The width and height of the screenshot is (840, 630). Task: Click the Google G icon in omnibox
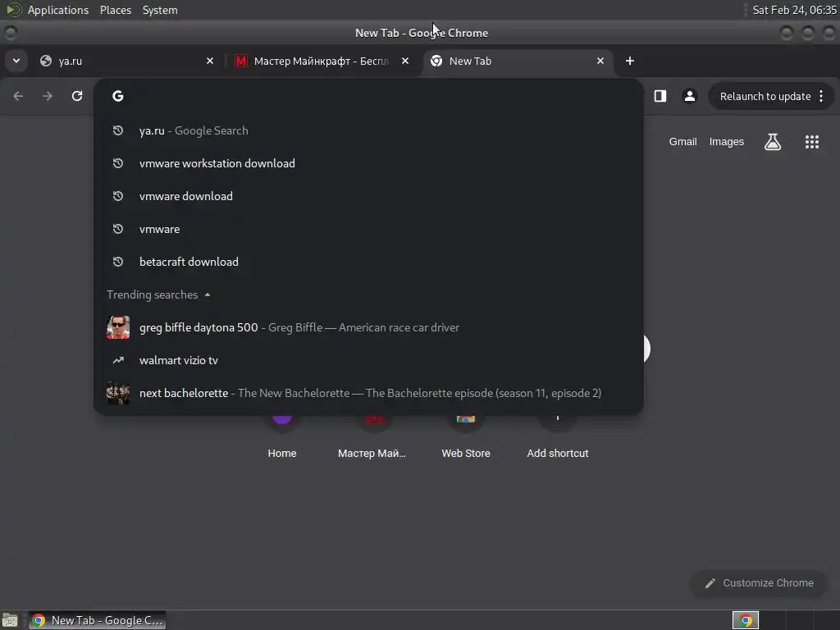(118, 96)
